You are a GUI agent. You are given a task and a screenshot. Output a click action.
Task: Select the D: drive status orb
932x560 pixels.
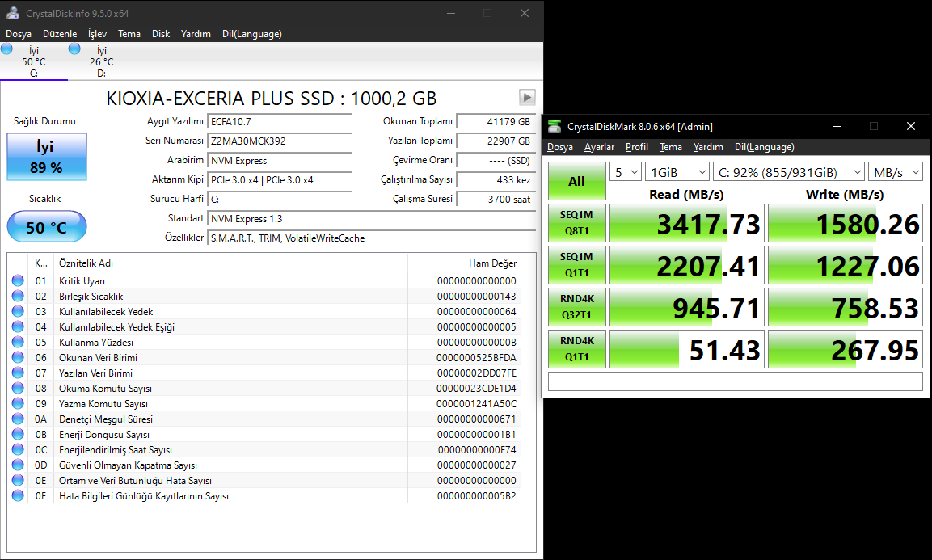[74, 48]
